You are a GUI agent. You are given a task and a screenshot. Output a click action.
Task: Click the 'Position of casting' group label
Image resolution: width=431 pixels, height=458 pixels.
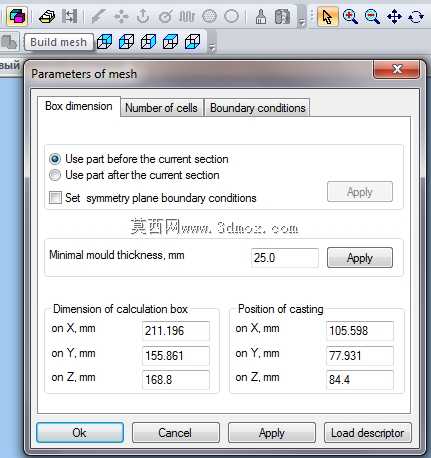(281, 309)
